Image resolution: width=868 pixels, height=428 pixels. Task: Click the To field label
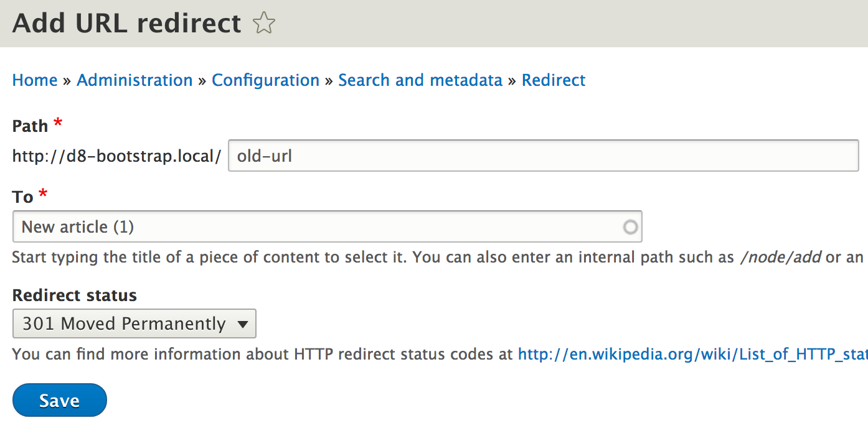[x=22, y=197]
